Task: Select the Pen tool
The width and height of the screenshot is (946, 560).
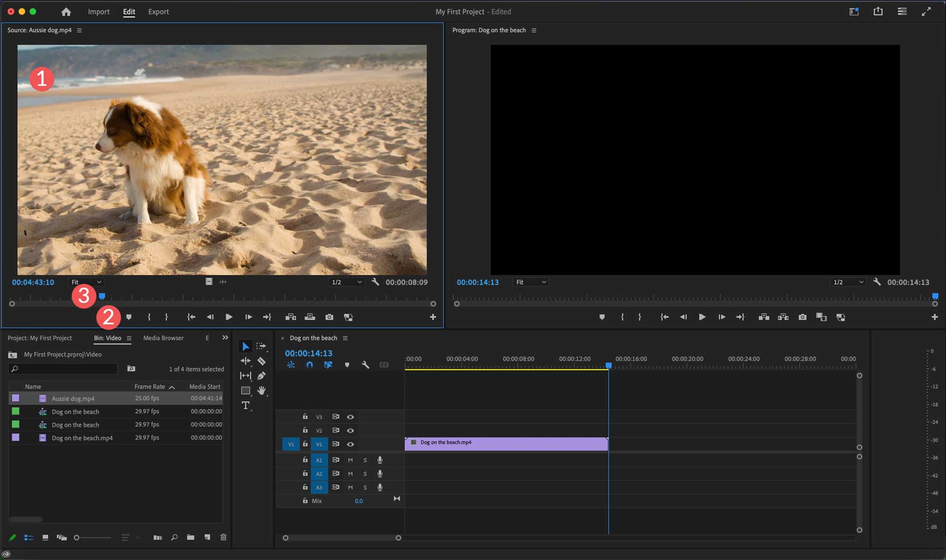Action: (261, 376)
